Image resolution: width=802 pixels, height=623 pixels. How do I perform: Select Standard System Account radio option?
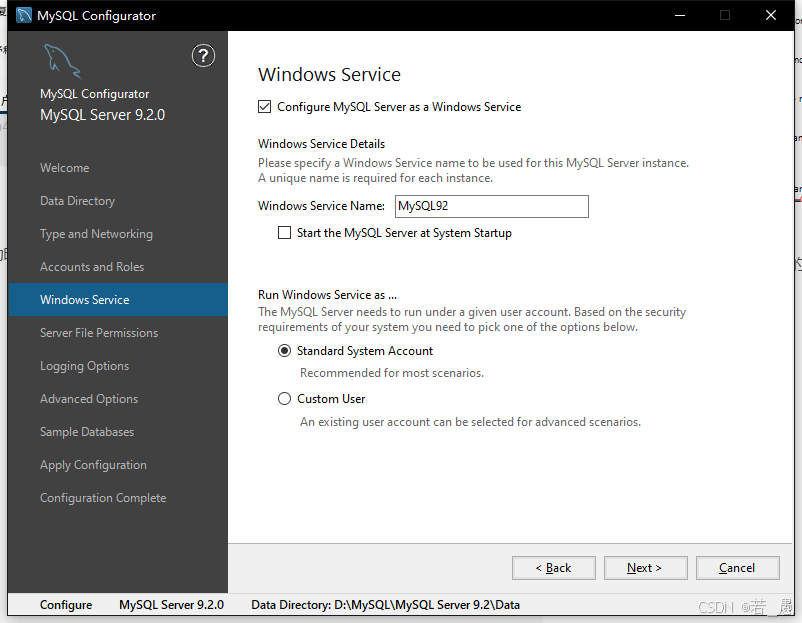tap(284, 351)
